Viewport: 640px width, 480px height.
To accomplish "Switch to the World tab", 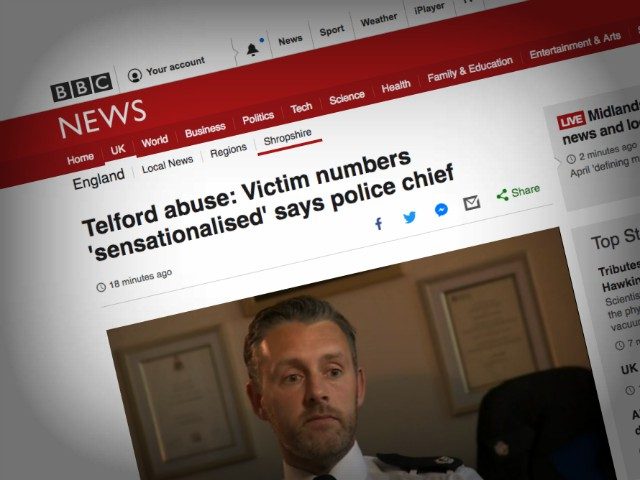I will pyautogui.click(x=155, y=142).
